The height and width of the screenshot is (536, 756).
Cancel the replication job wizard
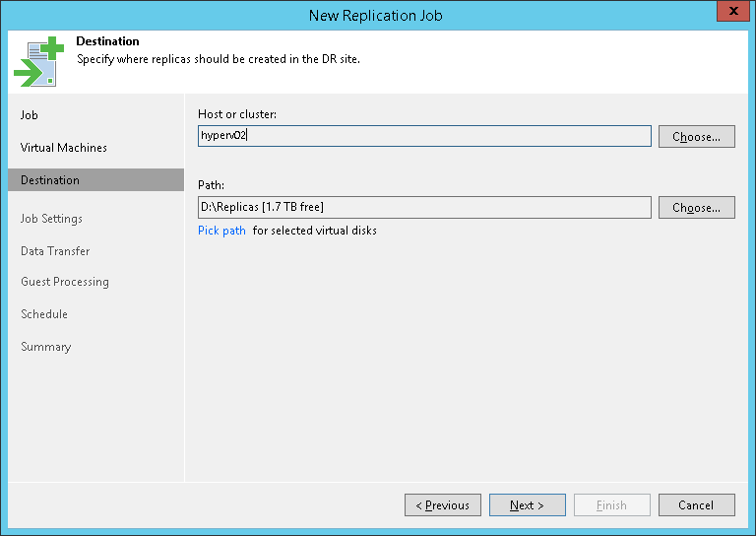coord(697,505)
